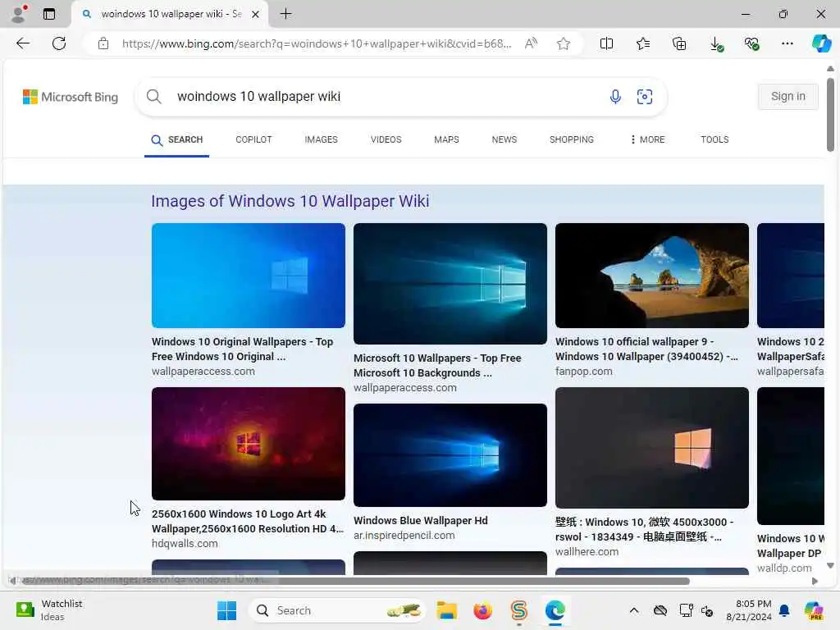840x630 pixels.
Task: Click the taskbar Search box
Action: point(336,610)
